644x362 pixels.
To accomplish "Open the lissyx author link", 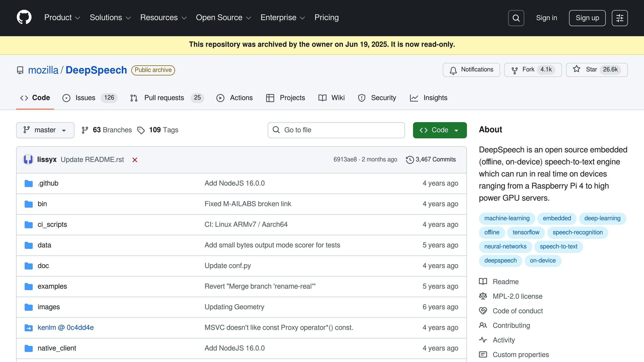I will coord(47,160).
